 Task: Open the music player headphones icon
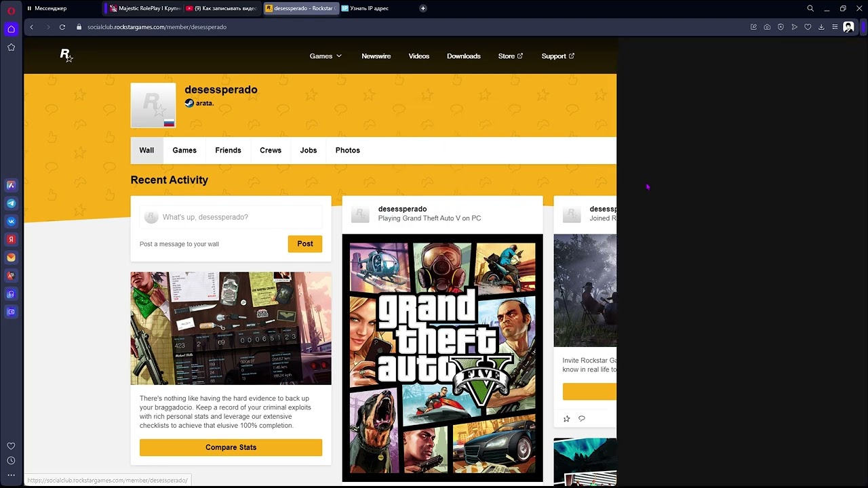tap(11, 294)
